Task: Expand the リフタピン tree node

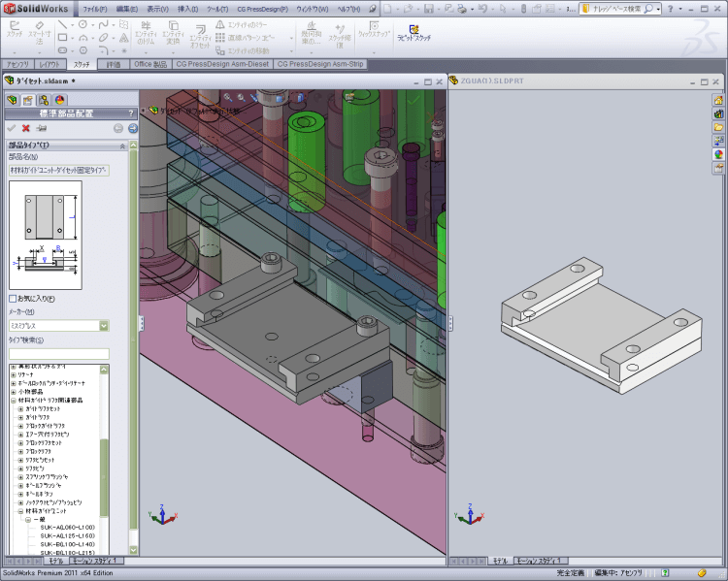Action: tap(20, 468)
